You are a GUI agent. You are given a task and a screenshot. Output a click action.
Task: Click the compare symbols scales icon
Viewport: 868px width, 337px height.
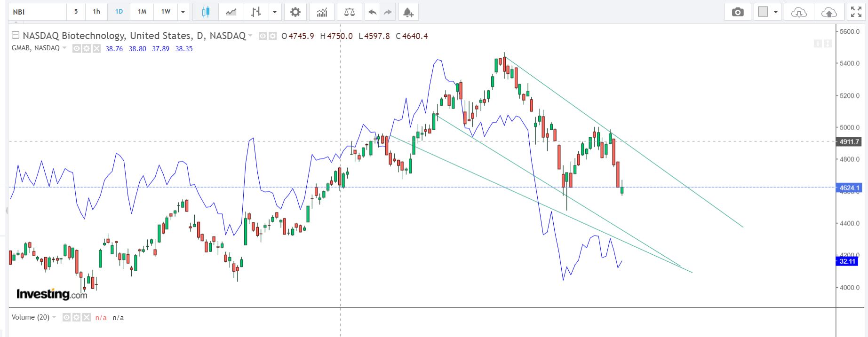point(350,12)
